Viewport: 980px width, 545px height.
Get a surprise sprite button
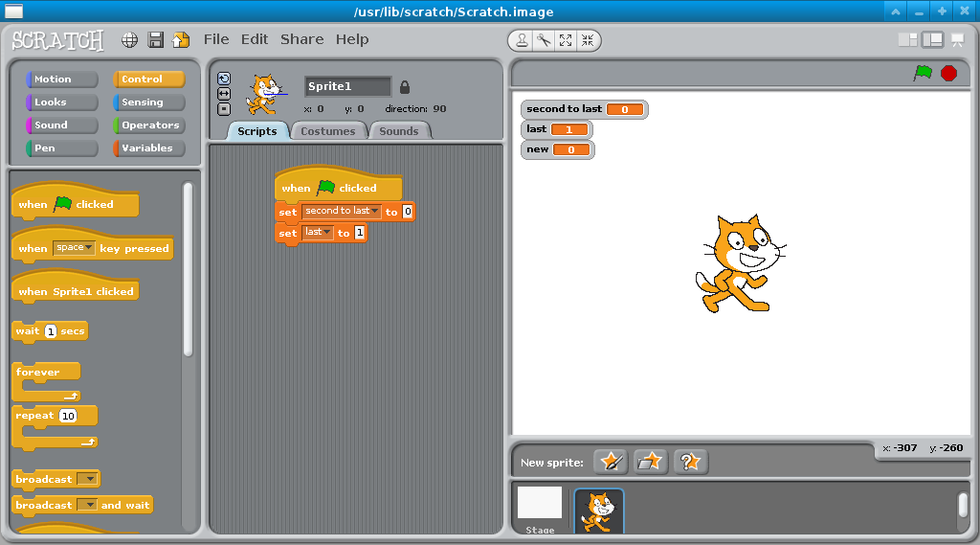pos(690,462)
